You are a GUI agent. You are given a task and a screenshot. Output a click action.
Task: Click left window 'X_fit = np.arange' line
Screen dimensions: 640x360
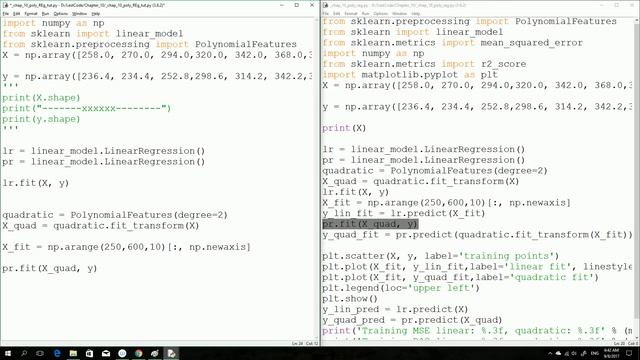point(126,247)
